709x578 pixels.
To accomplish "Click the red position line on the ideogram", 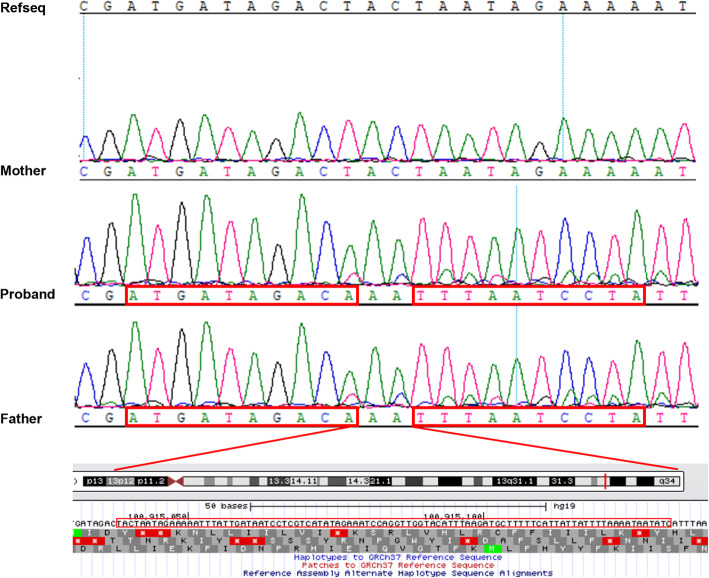I will [606, 481].
